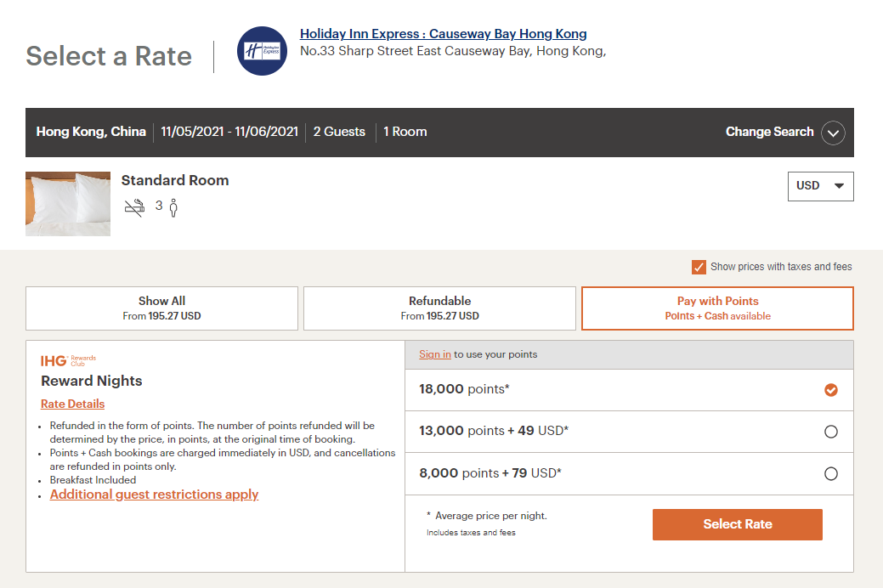Click the Select Rate button
Screen dimensions: 883x588
737,524
